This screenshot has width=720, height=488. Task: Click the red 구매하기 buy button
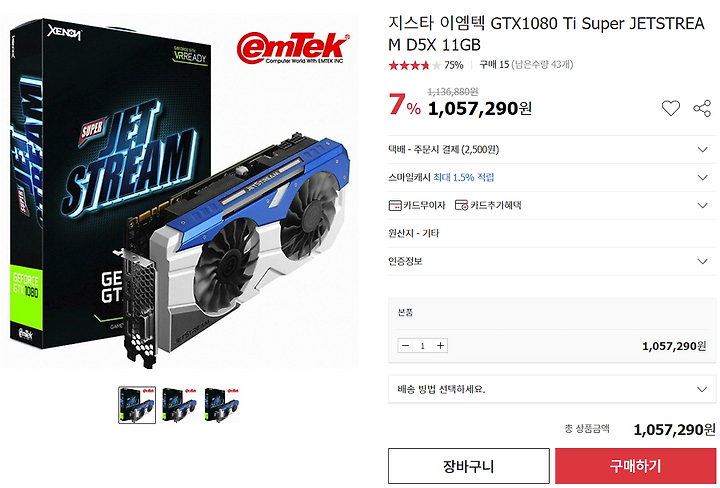click(x=636, y=466)
